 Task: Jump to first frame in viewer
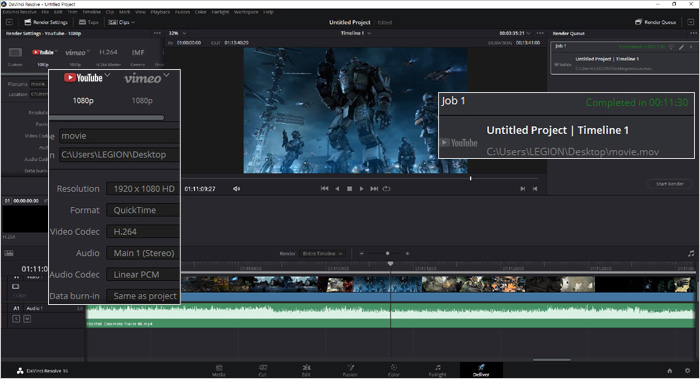325,189
